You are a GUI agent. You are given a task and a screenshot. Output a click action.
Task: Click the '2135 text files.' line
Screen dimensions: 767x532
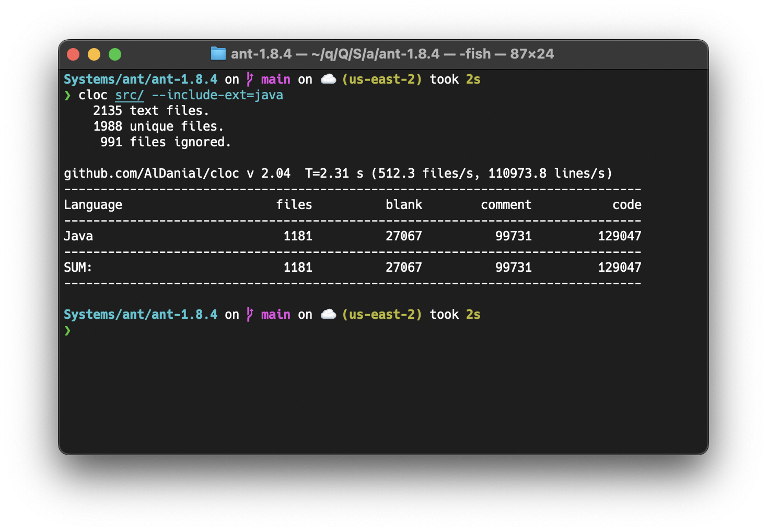(151, 111)
